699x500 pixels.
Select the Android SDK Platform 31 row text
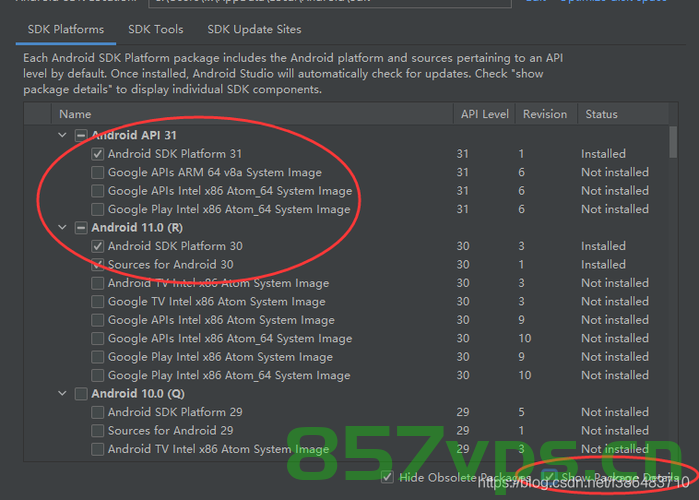(175, 154)
